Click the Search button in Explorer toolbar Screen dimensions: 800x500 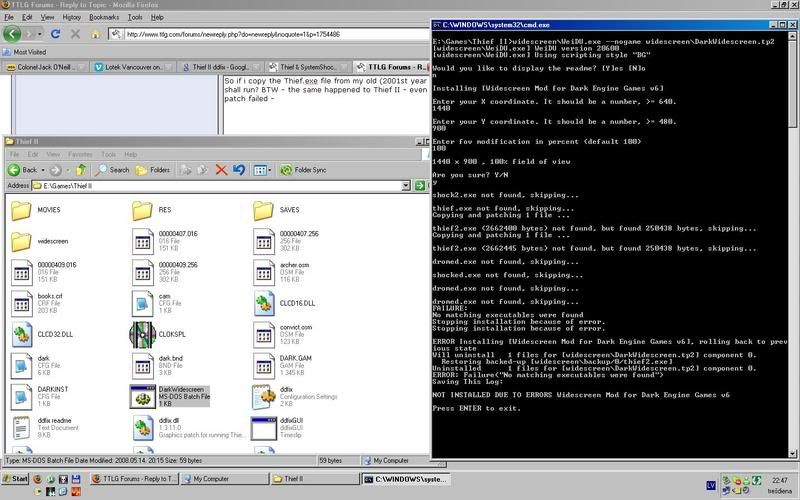[x=113, y=170]
